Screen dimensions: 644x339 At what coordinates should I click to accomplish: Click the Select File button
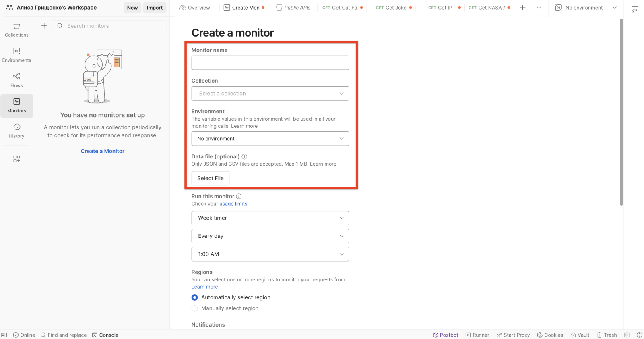211,178
